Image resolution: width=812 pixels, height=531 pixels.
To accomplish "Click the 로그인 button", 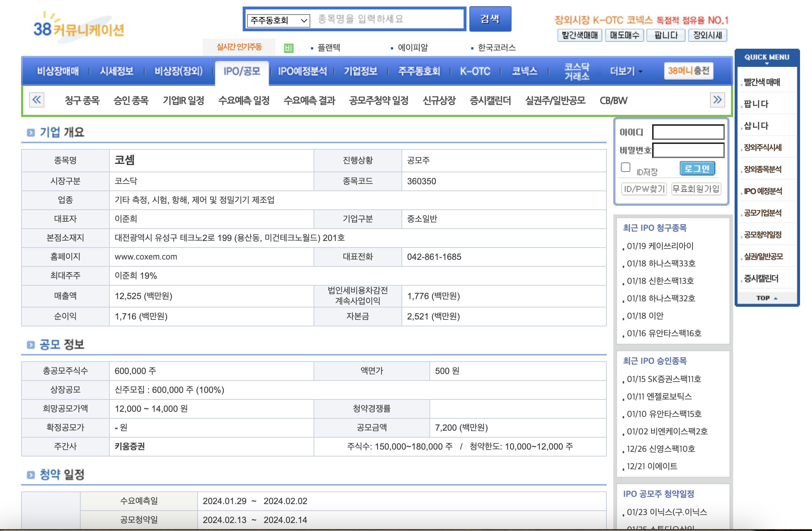I will (x=697, y=168).
